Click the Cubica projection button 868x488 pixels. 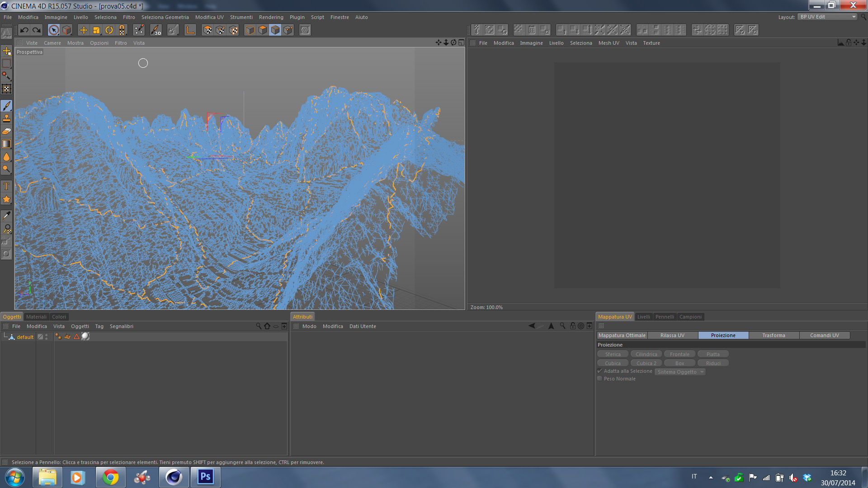[x=613, y=363]
